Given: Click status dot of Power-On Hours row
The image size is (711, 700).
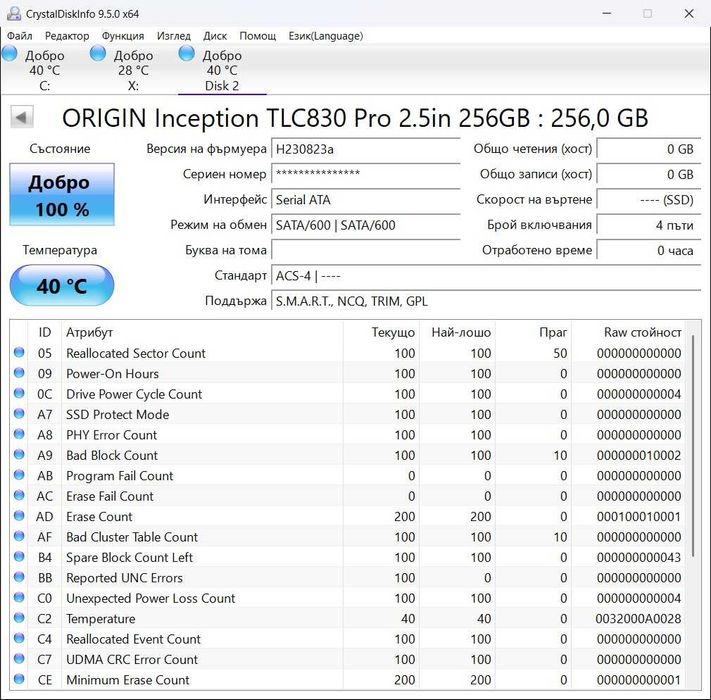Looking at the screenshot, I should point(19,373).
